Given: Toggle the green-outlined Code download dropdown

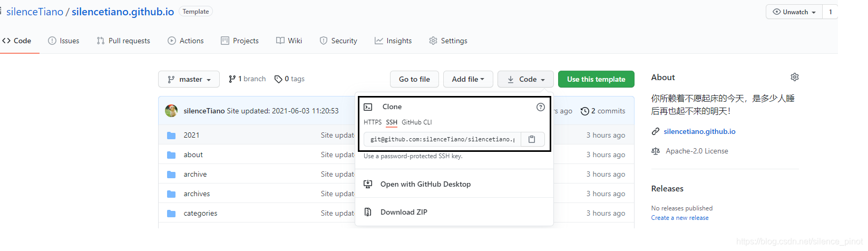Looking at the screenshot, I should [x=525, y=79].
